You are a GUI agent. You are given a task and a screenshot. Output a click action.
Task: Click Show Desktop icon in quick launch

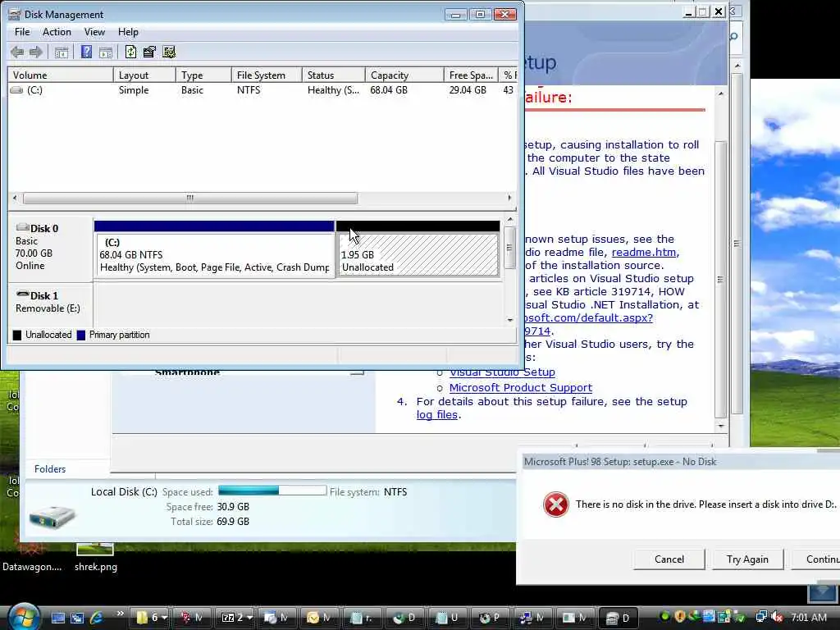coord(58,618)
